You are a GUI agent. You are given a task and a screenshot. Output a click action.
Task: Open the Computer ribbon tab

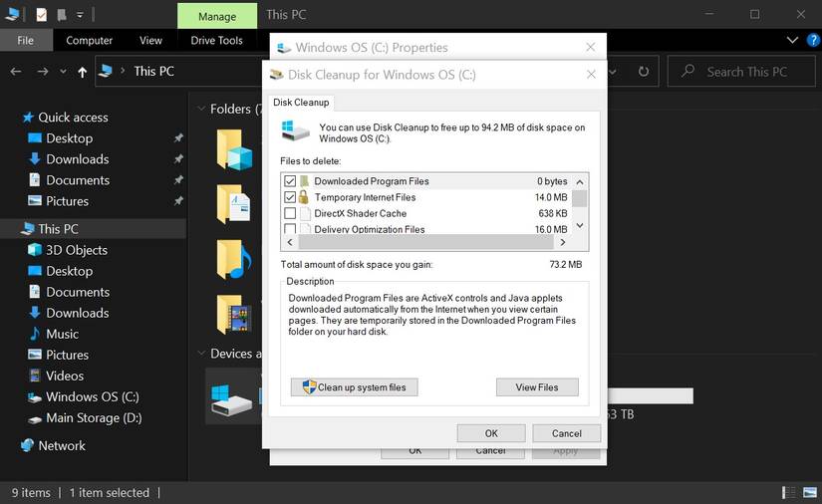point(89,41)
